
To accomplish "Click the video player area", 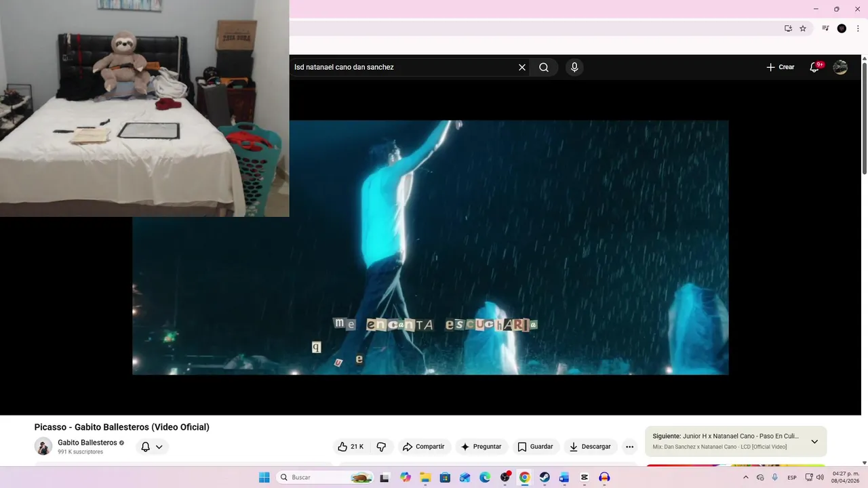I will (x=431, y=247).
